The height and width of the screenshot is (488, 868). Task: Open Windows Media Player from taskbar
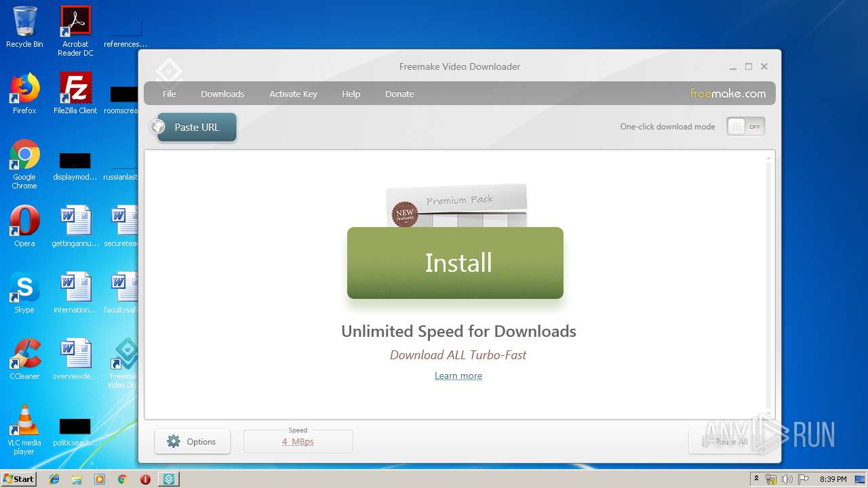pyautogui.click(x=100, y=479)
